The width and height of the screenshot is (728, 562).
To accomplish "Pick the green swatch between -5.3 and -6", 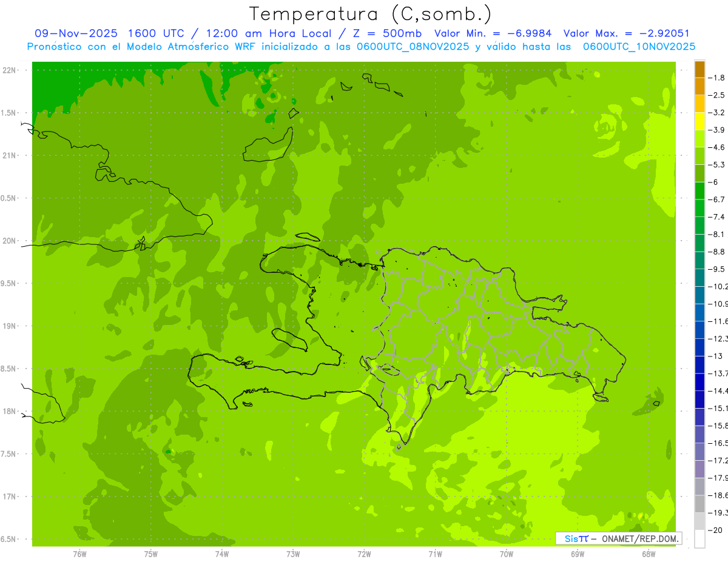I will click(699, 173).
